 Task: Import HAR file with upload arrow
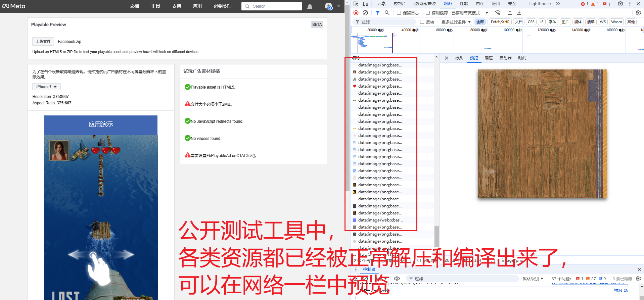point(510,13)
